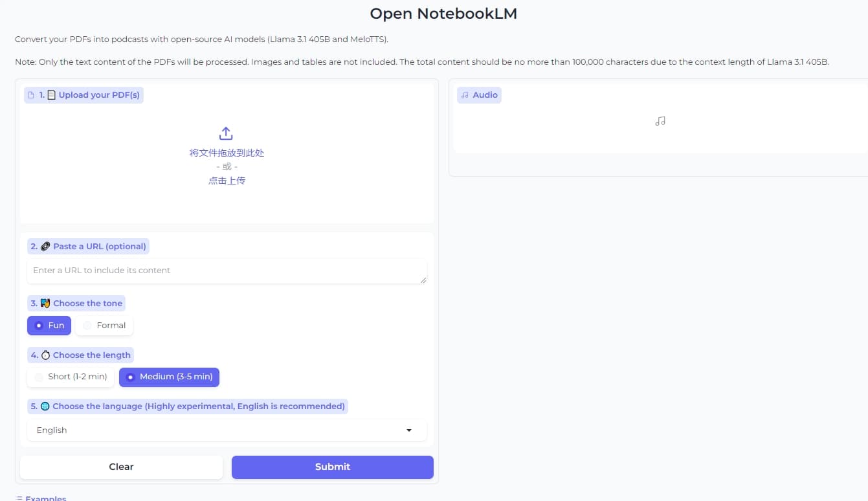
Task: Choose Medium (3-5 min) length
Action: pyautogui.click(x=169, y=377)
